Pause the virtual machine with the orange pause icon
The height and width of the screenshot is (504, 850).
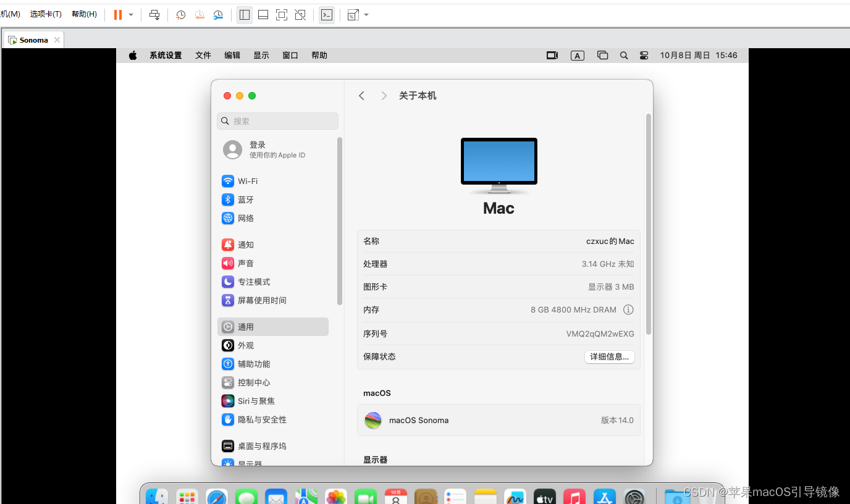click(118, 15)
